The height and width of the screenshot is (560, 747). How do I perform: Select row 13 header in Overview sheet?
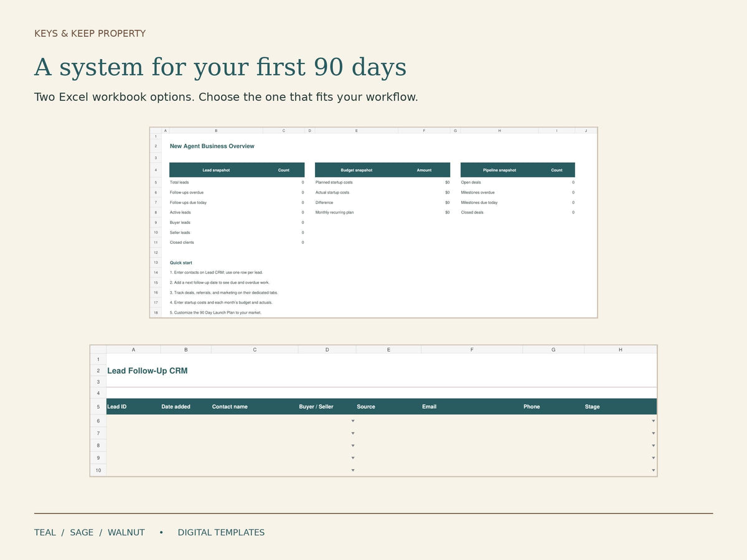pyautogui.click(x=156, y=263)
